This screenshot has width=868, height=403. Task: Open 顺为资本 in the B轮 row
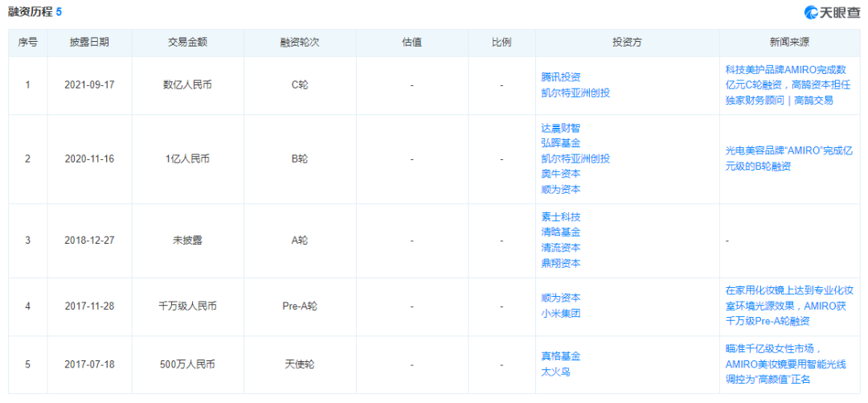[560, 189]
